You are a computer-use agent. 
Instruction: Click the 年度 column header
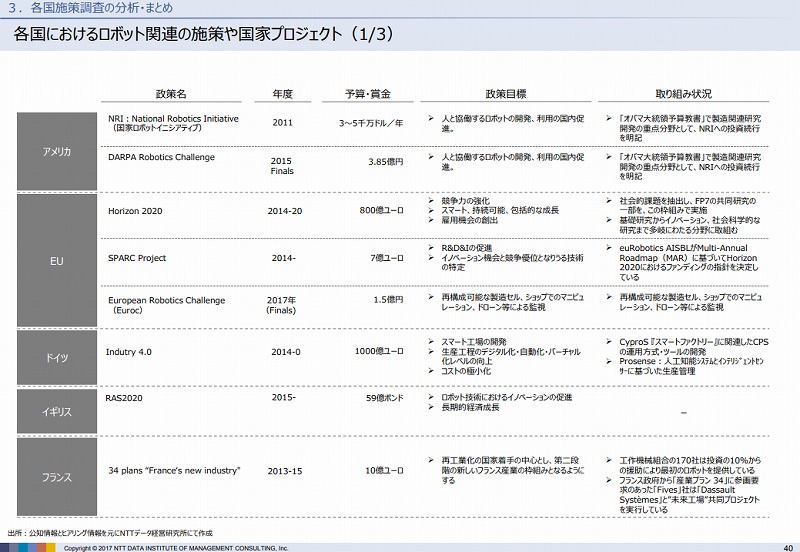tap(282, 94)
